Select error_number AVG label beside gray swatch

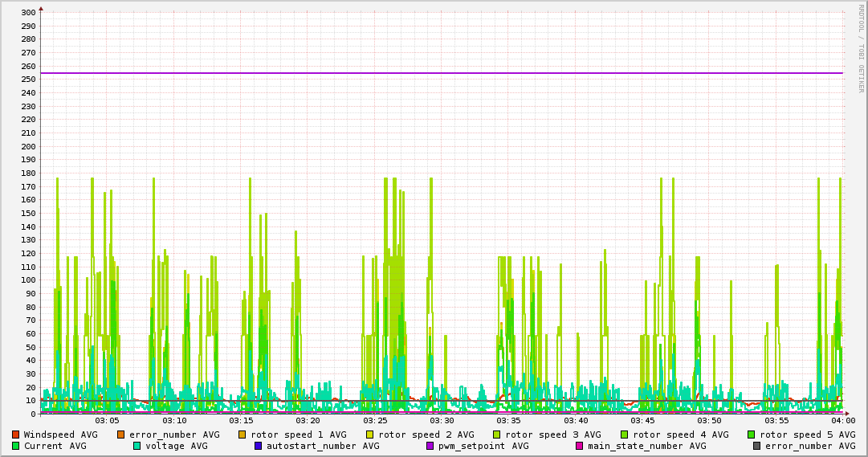pos(810,447)
